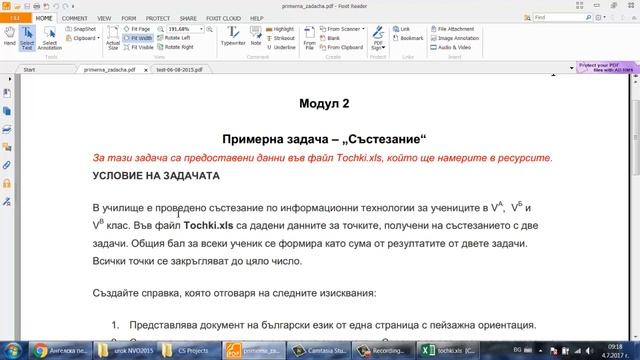Enable the Underline tool
640x360 pixels.
click(x=281, y=47)
